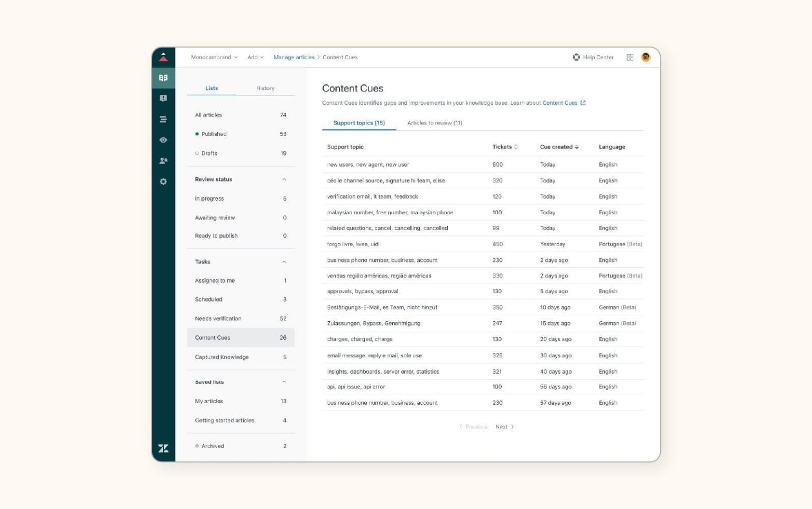Switch to the History tab
The image size is (812, 509).
point(265,88)
